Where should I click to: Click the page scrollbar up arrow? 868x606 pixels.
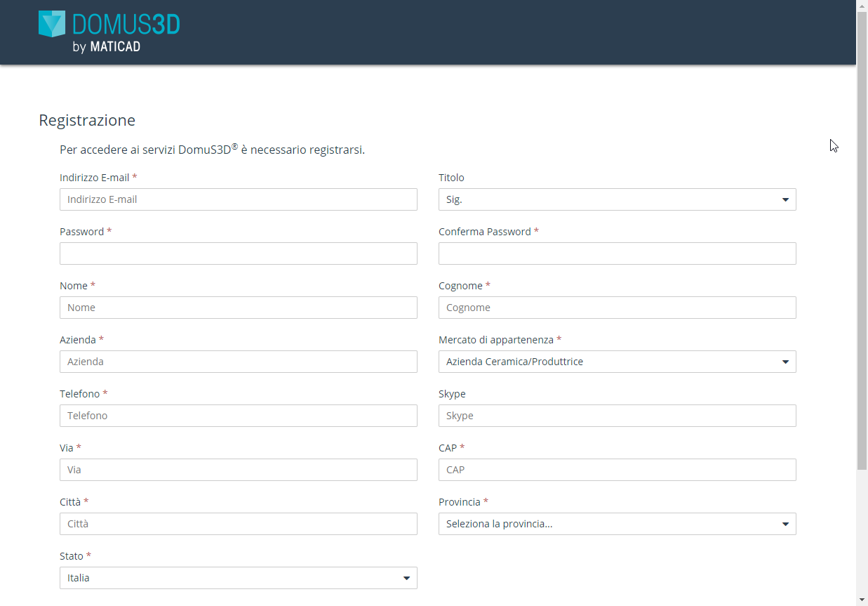862,6
